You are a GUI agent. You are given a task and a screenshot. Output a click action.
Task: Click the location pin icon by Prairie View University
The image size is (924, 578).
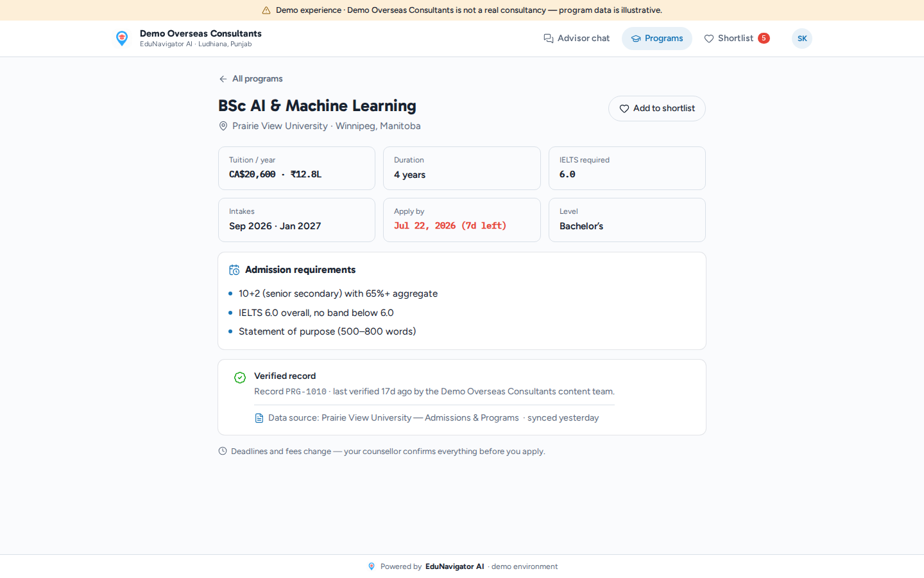point(223,126)
